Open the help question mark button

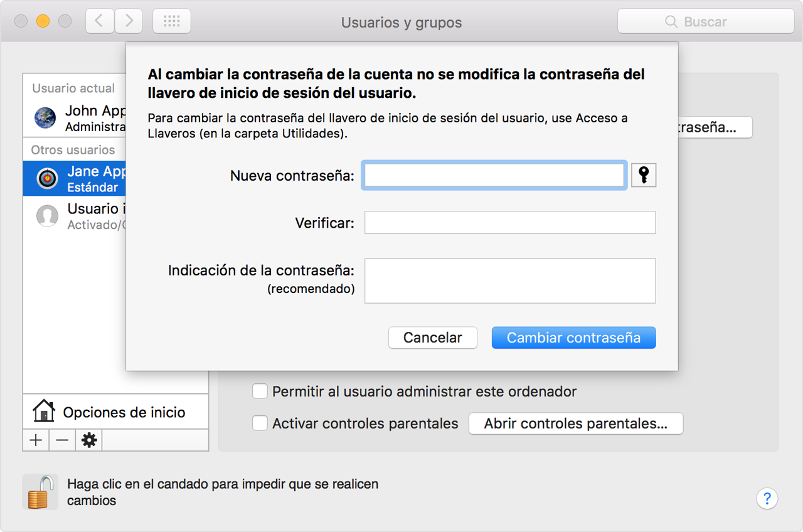[767, 499]
